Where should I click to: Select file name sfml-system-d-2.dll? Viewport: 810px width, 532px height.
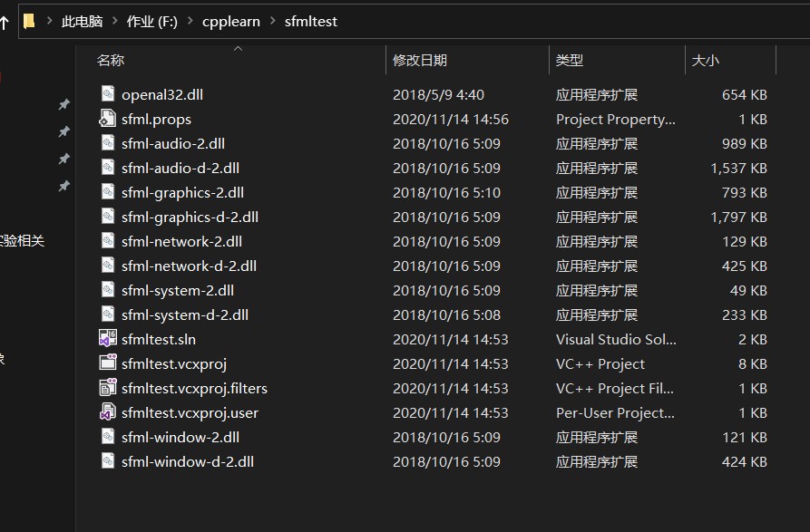coord(185,314)
